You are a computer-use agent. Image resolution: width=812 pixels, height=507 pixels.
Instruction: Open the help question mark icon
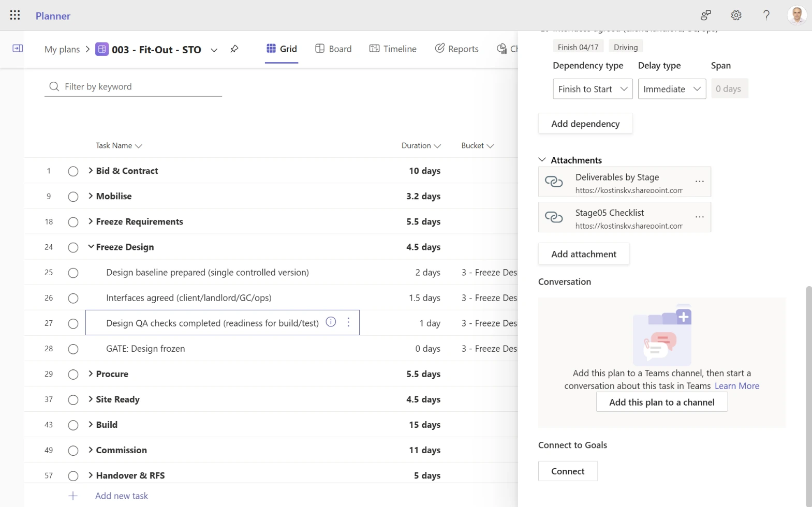coord(766,15)
